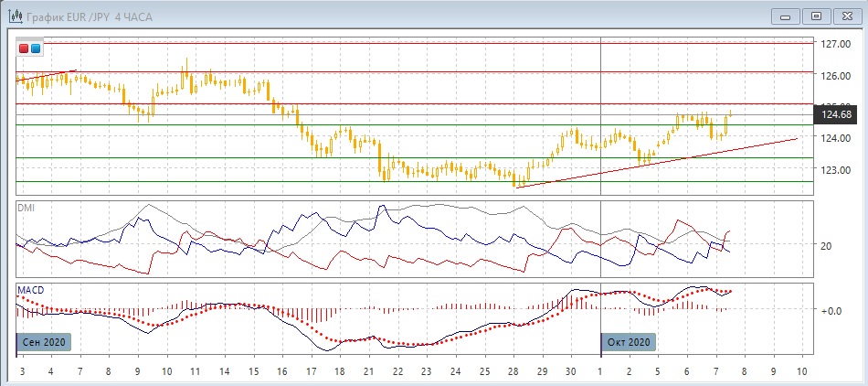868x386 pixels.
Task: Click date 30 on the time axis
Action: 571,370
